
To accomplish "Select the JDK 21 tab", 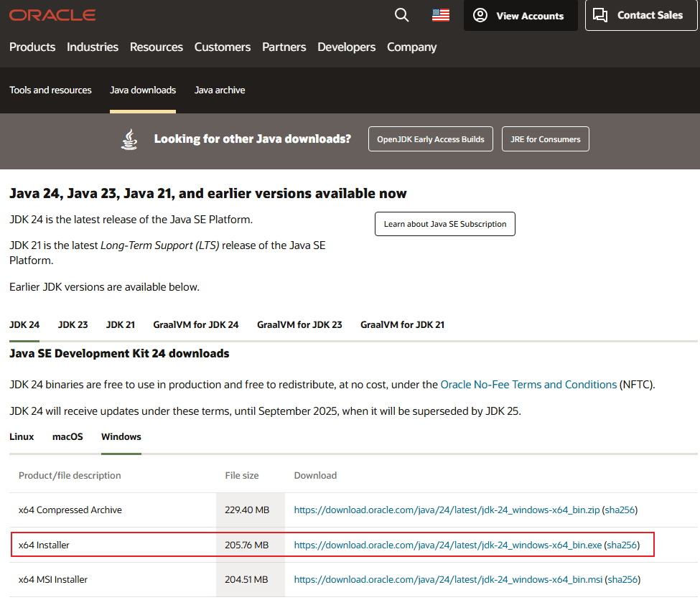I will 120,324.
